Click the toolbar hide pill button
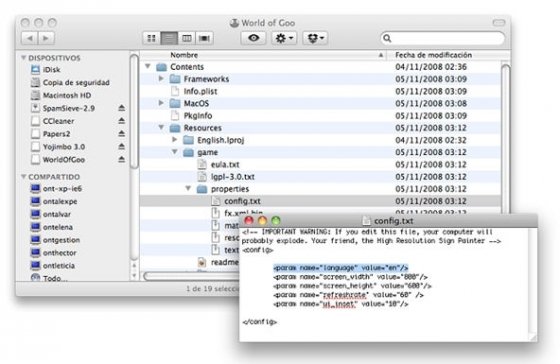Image resolution: width=560 pixels, height=364 pixels. tap(499, 23)
